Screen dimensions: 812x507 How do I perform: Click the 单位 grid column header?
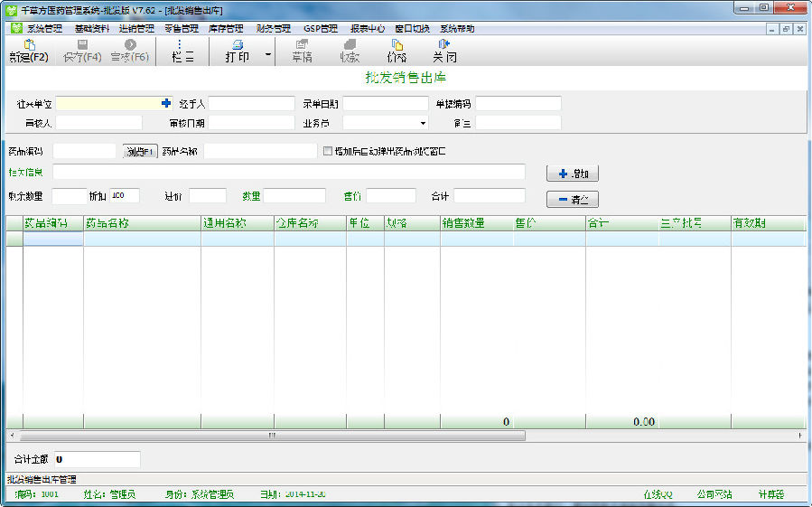[x=366, y=223]
